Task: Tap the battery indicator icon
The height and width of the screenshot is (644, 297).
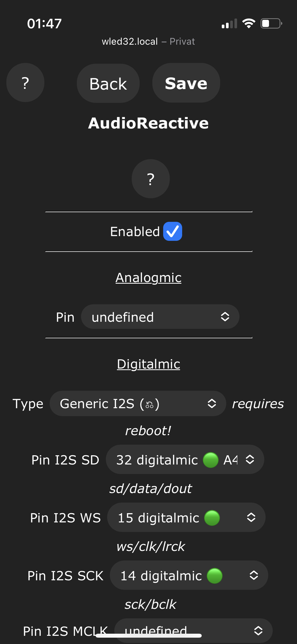Action: point(271,24)
